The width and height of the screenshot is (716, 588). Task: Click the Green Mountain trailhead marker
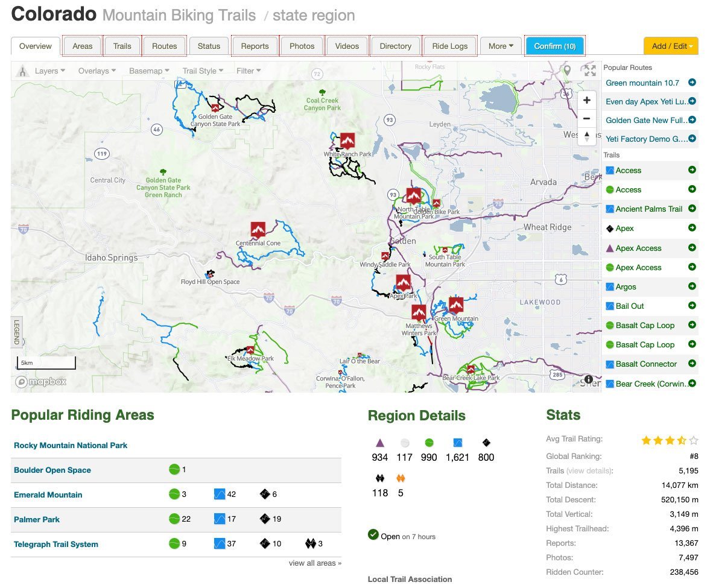[x=456, y=305]
